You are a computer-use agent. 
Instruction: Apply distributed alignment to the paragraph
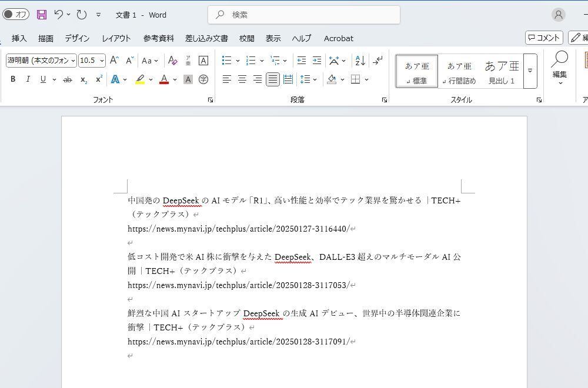[288, 79]
